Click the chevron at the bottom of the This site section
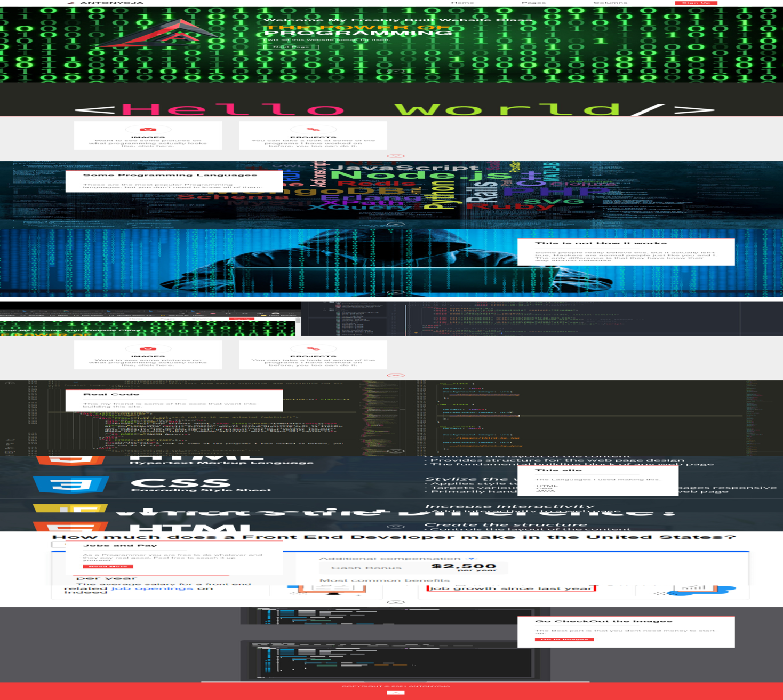 click(395, 527)
